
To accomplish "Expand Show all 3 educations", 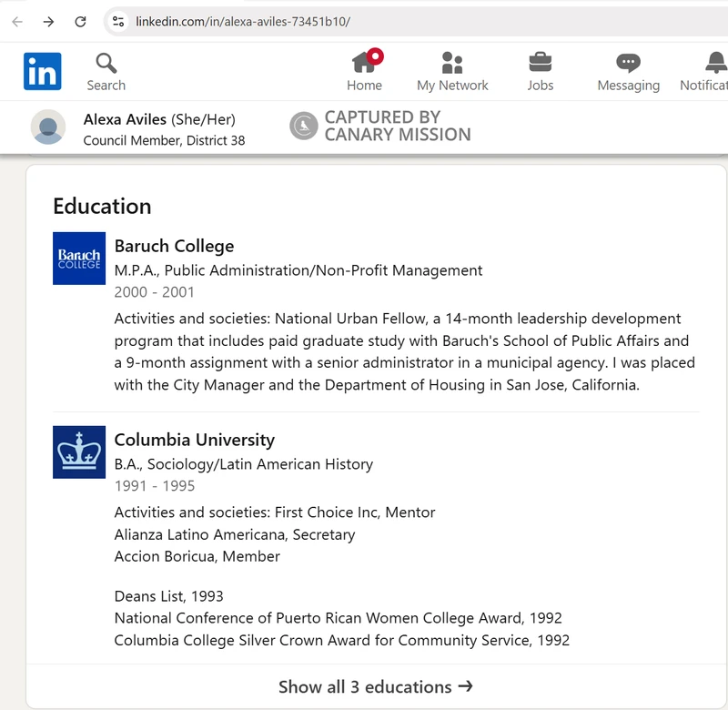I will [x=376, y=686].
